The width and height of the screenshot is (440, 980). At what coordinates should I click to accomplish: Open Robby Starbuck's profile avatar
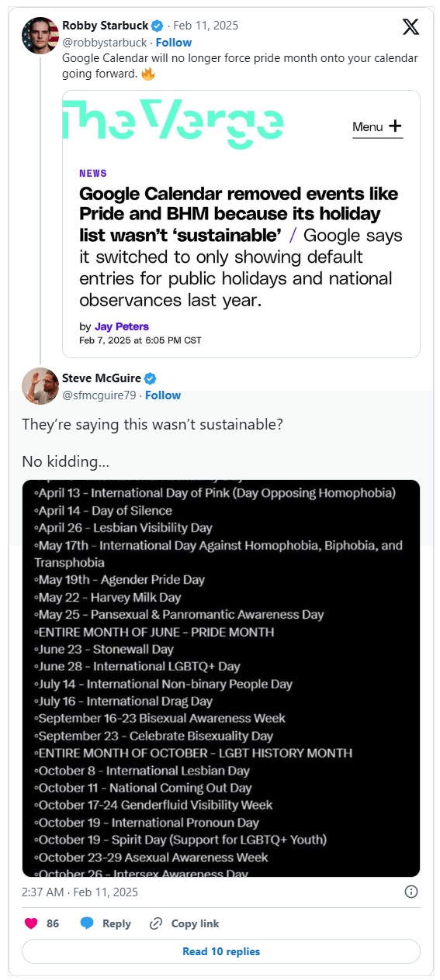point(40,36)
